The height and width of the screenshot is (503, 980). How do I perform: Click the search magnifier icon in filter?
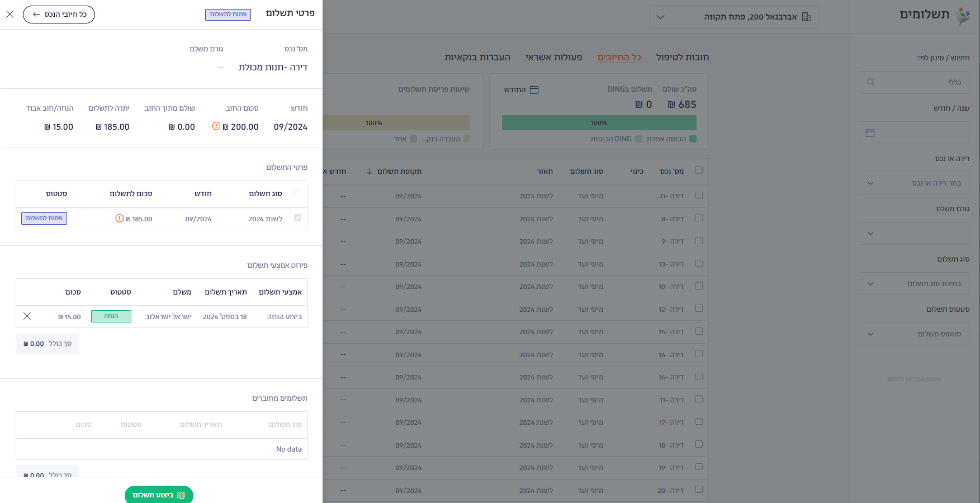tap(870, 82)
